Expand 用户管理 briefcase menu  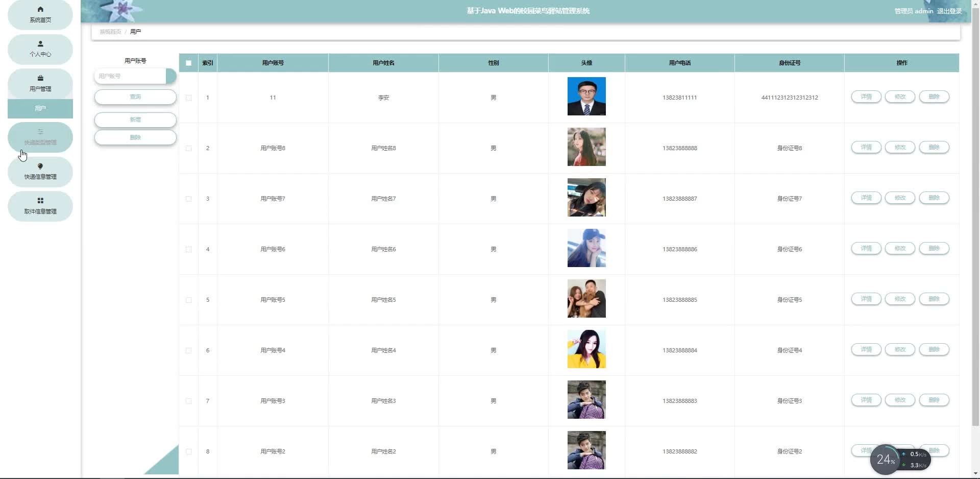pos(40,83)
